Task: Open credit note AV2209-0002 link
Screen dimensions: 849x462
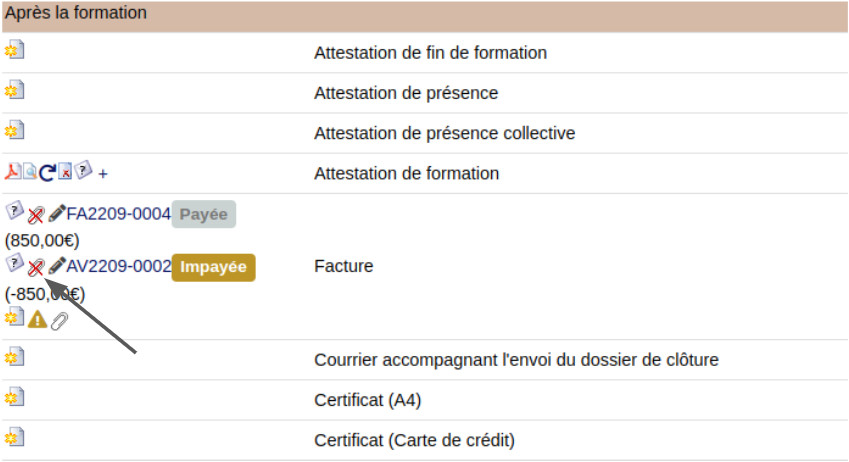Action: point(119,267)
